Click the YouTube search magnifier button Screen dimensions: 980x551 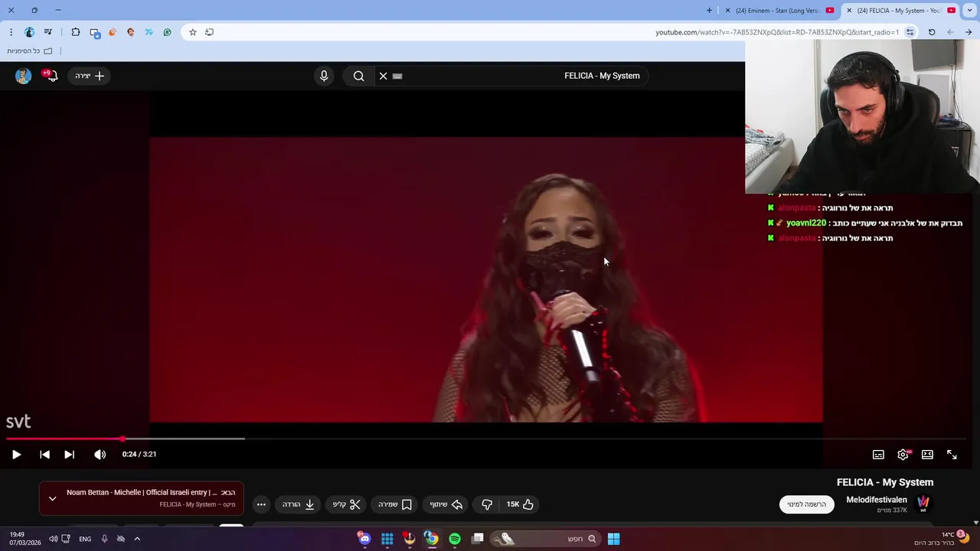click(x=358, y=76)
